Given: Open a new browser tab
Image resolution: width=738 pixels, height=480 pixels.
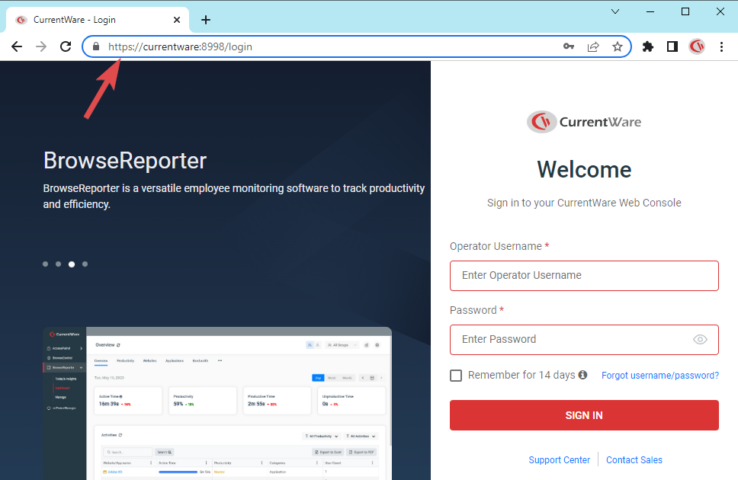Looking at the screenshot, I should [x=206, y=20].
